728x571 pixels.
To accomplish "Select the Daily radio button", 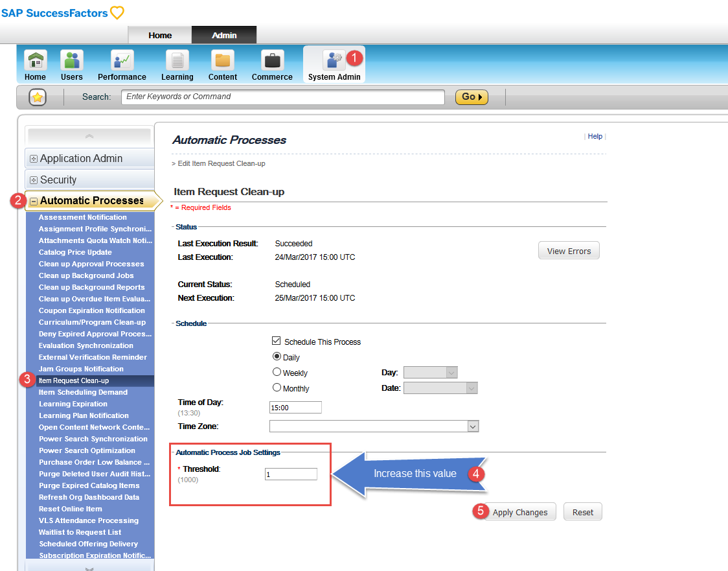I will click(x=277, y=357).
